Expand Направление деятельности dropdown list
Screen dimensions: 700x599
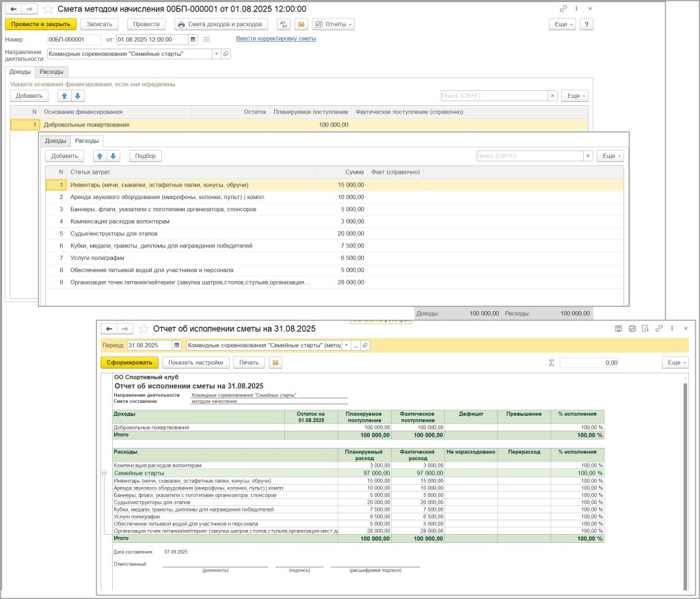pyautogui.click(x=216, y=53)
